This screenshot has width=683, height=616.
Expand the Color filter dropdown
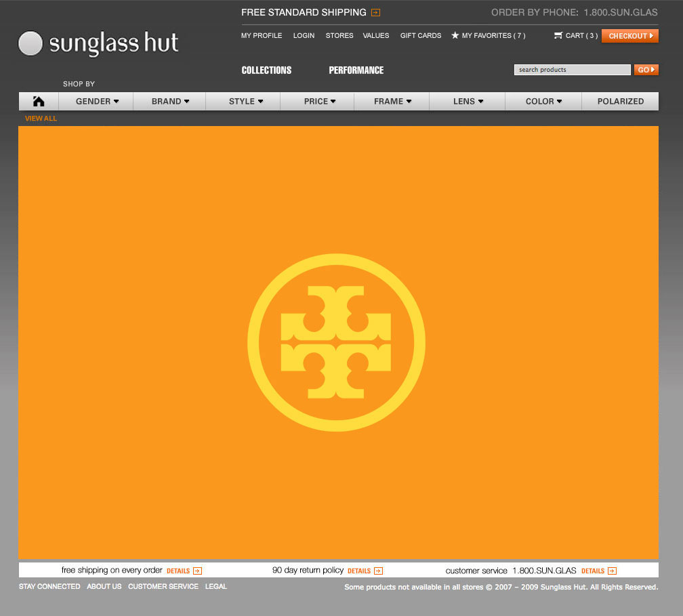(543, 102)
